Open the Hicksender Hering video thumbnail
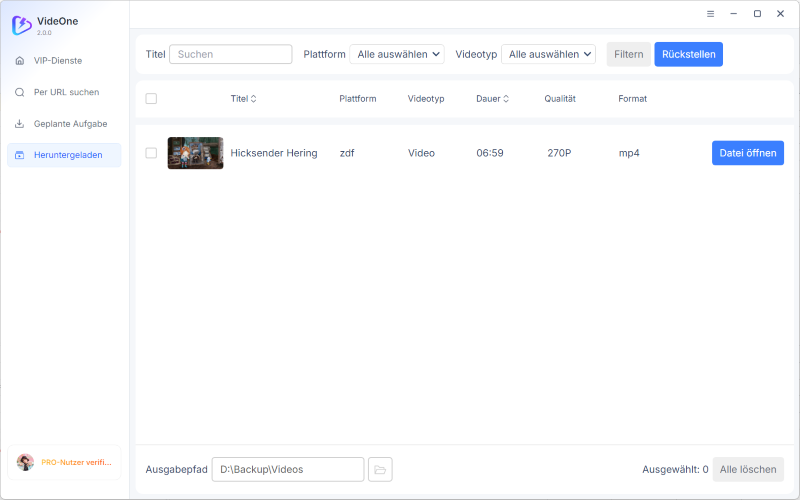Viewport: 800px width, 500px height. pos(195,153)
